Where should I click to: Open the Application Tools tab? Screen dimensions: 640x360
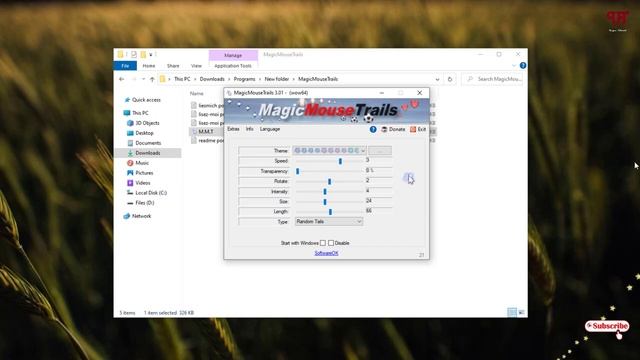pyautogui.click(x=233, y=66)
